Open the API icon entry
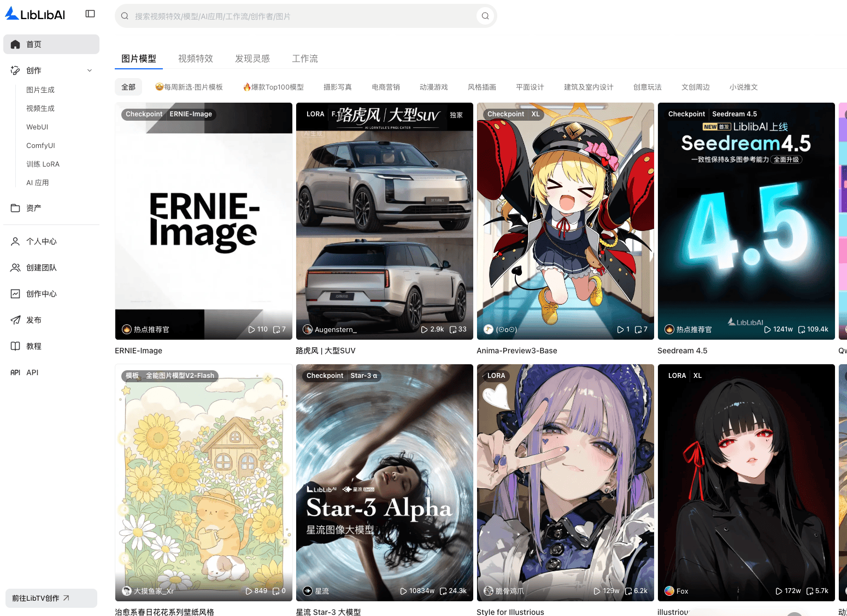This screenshot has width=847, height=616. 15,372
